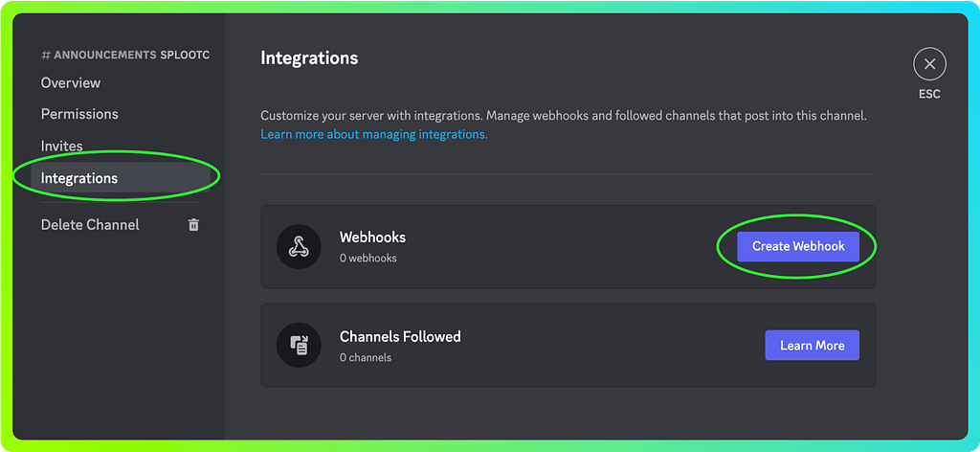Click the Webhooks circular icon

tap(299, 247)
